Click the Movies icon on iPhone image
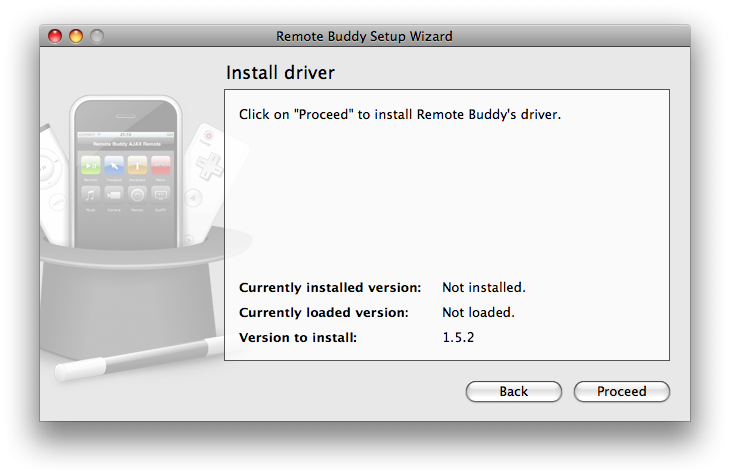 pyautogui.click(x=137, y=195)
